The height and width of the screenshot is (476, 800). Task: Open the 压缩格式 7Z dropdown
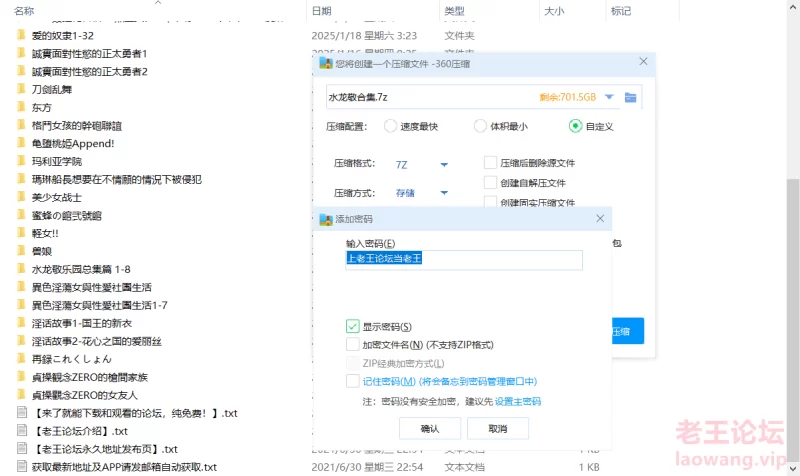(x=444, y=164)
